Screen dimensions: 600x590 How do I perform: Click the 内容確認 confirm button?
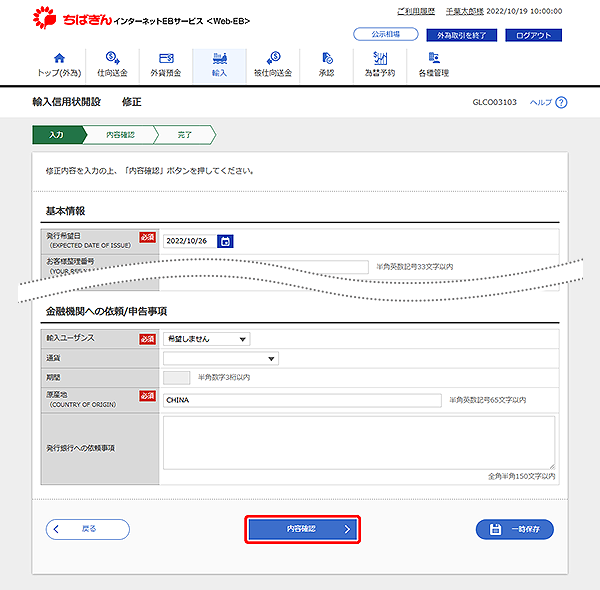pos(302,529)
